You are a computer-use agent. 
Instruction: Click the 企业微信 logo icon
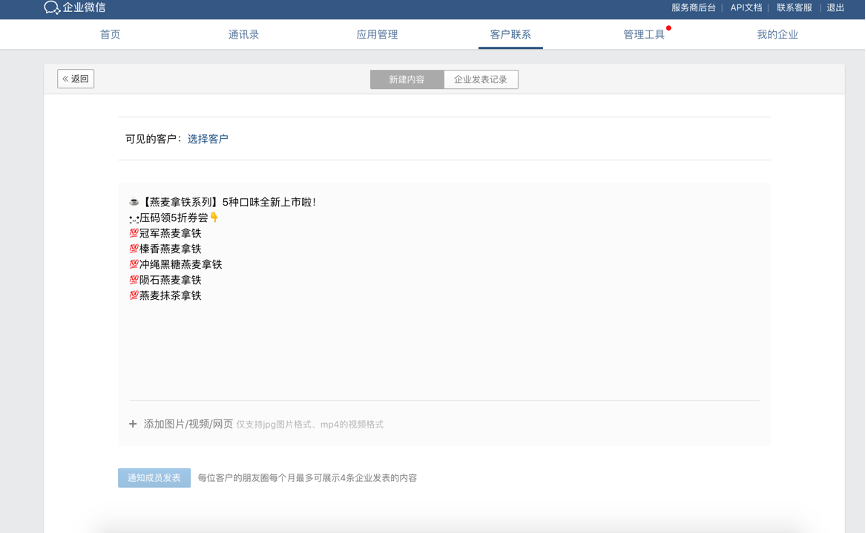(x=52, y=8)
